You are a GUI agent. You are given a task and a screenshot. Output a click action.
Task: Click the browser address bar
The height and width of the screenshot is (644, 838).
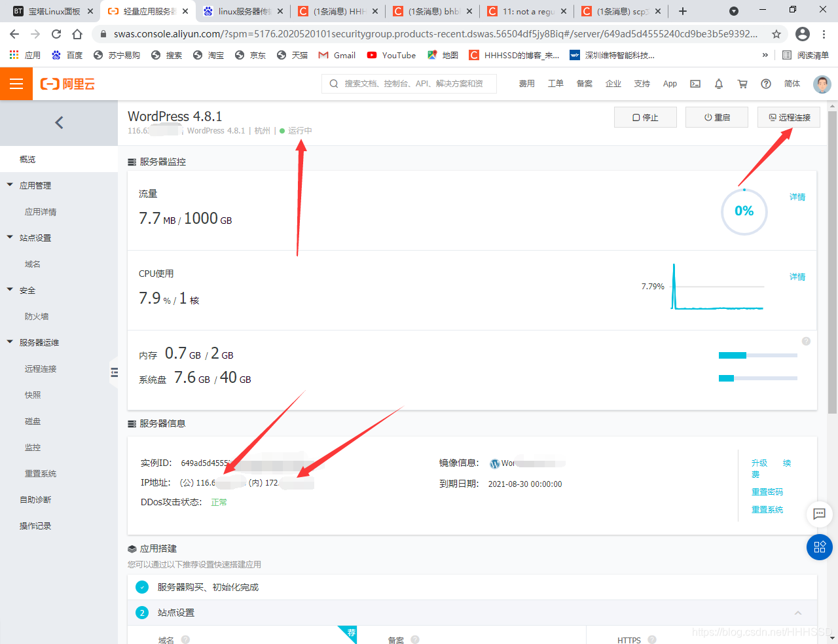[435, 34]
